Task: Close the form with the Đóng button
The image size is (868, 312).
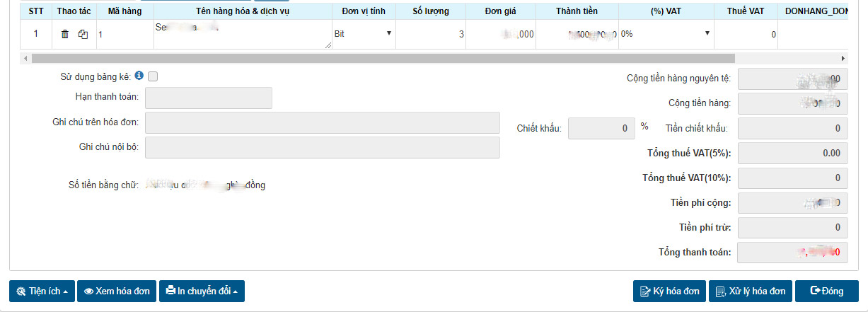Action: (x=826, y=291)
